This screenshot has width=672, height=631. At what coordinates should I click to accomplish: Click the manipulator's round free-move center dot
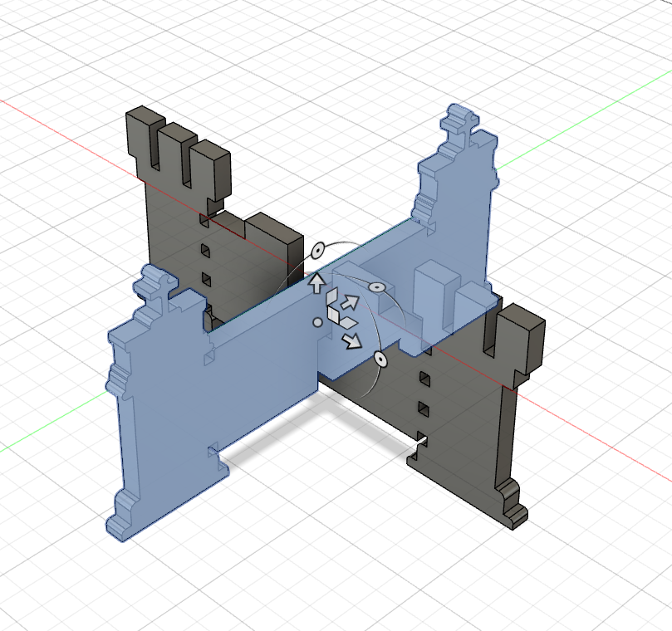pos(317,323)
